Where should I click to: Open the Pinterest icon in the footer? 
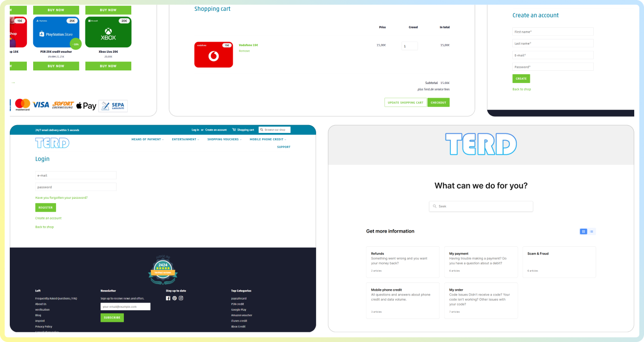click(x=174, y=298)
